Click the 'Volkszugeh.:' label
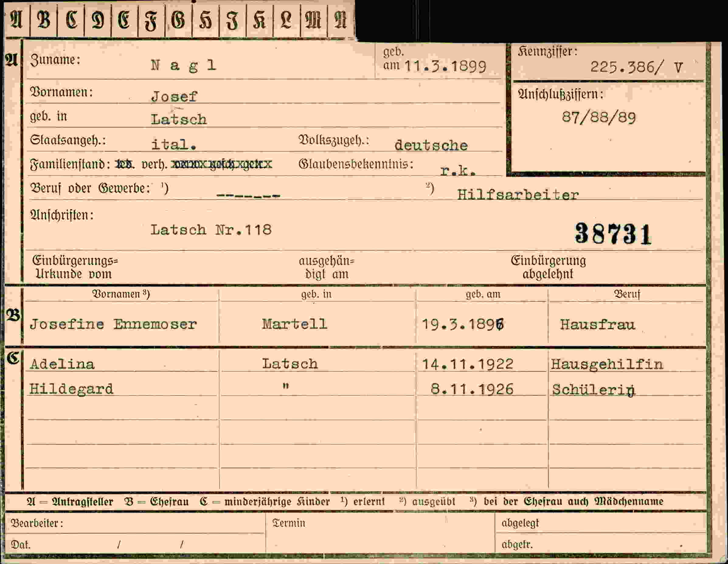 [334, 140]
